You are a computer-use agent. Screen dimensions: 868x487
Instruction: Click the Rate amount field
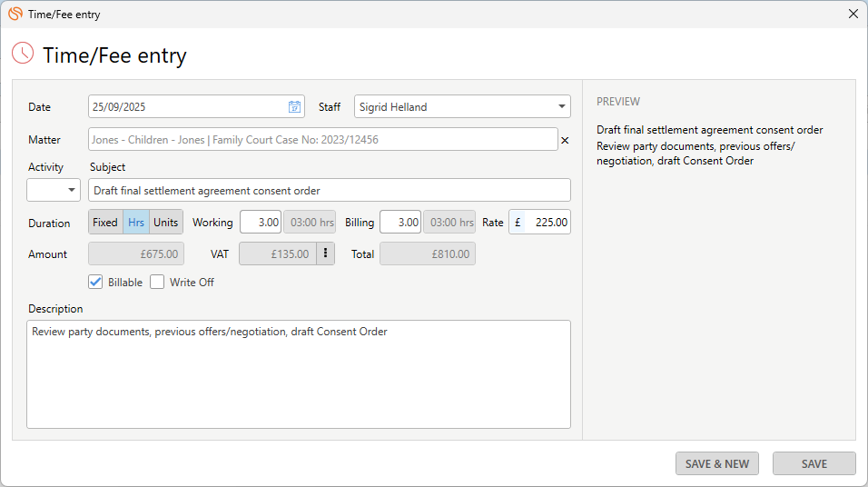click(547, 223)
